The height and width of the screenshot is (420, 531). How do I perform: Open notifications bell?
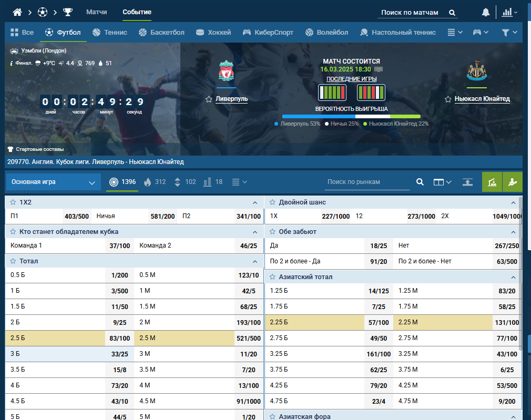(x=486, y=13)
